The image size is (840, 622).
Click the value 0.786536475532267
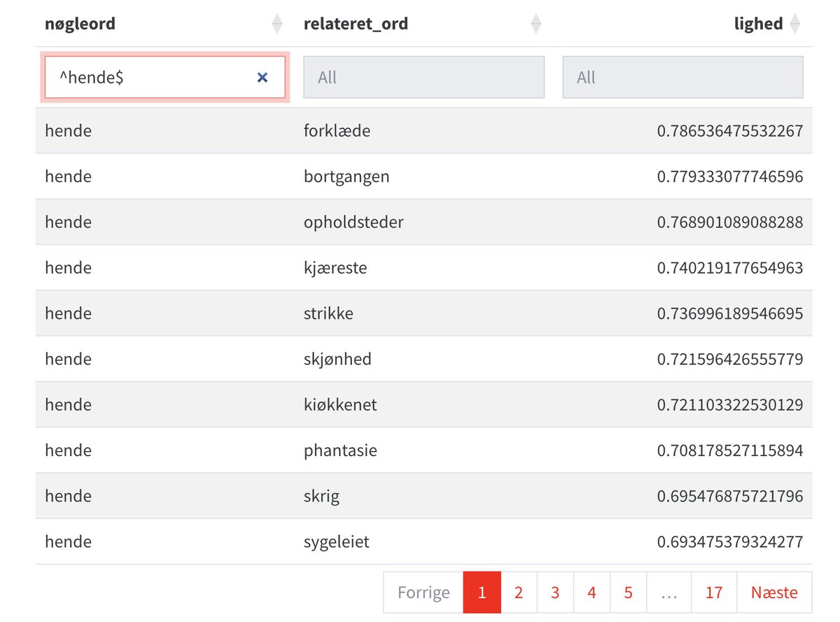(730, 131)
